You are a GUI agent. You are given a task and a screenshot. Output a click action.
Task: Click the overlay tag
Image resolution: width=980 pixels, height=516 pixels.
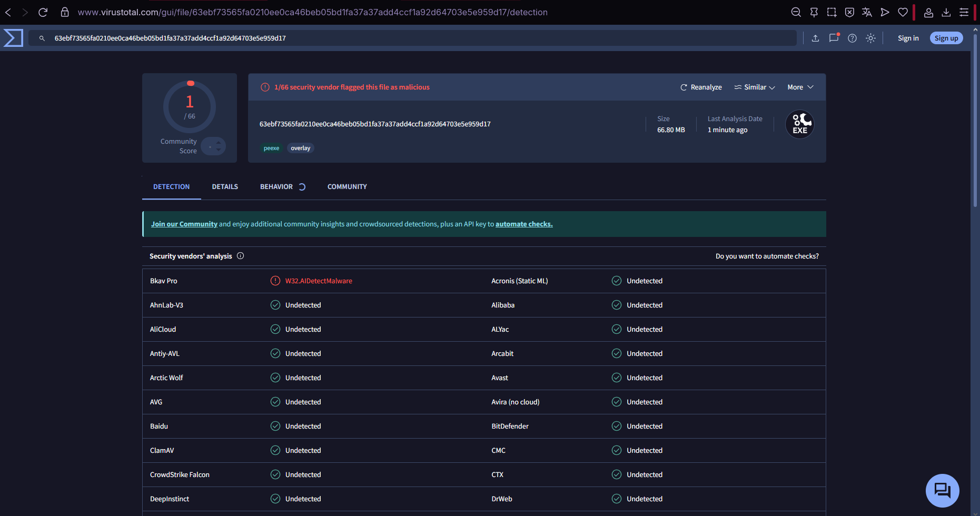tap(301, 148)
